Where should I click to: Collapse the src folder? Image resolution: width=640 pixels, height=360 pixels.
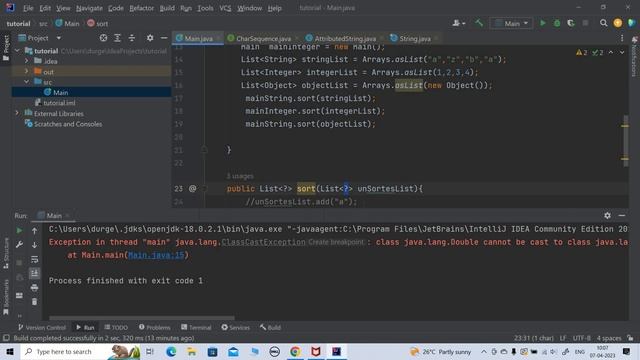click(x=27, y=82)
